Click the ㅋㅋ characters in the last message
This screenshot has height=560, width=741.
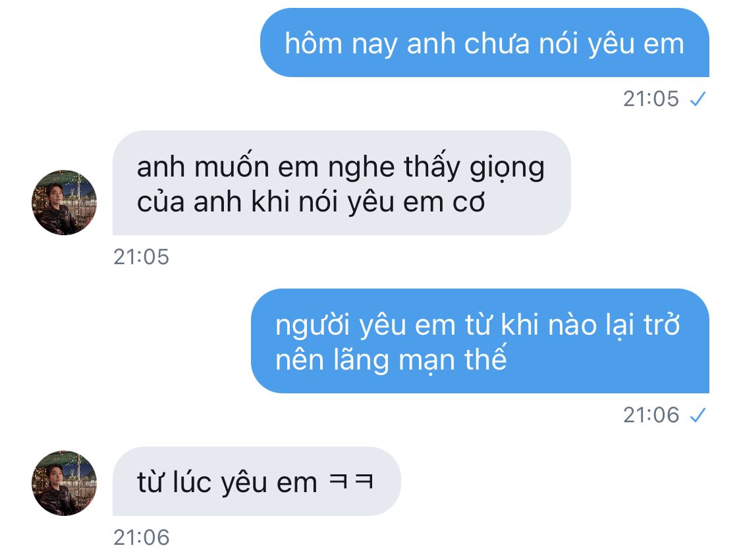(350, 482)
